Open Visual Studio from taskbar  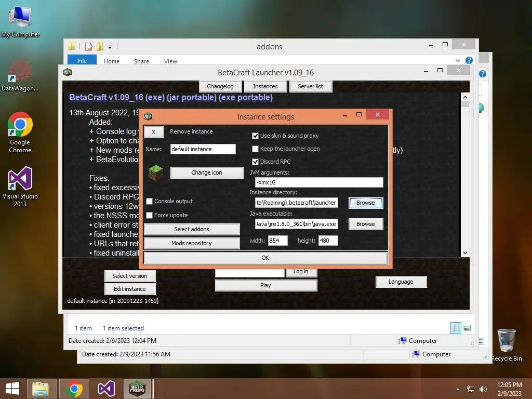point(106,389)
